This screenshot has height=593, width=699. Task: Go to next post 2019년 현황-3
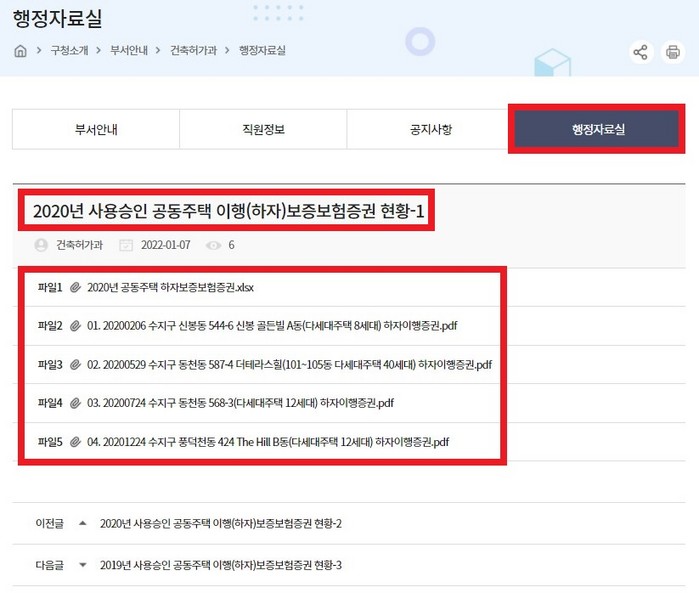(x=221, y=565)
